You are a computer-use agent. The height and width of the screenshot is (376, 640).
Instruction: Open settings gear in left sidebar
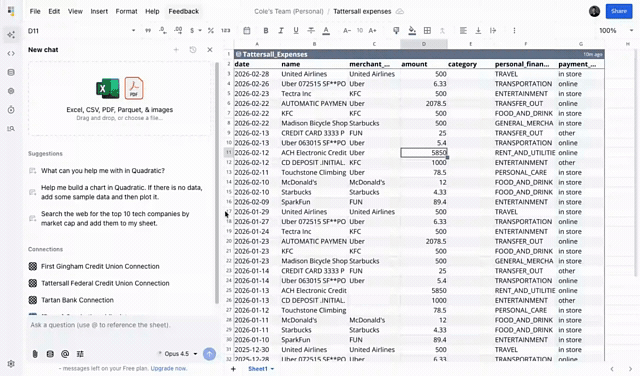[x=11, y=363]
